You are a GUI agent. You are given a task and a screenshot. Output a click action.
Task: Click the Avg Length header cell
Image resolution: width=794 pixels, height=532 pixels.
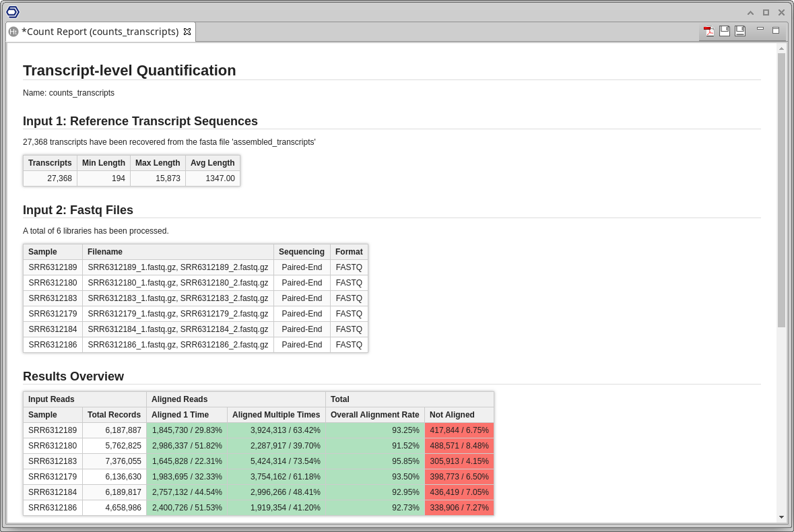coord(212,163)
